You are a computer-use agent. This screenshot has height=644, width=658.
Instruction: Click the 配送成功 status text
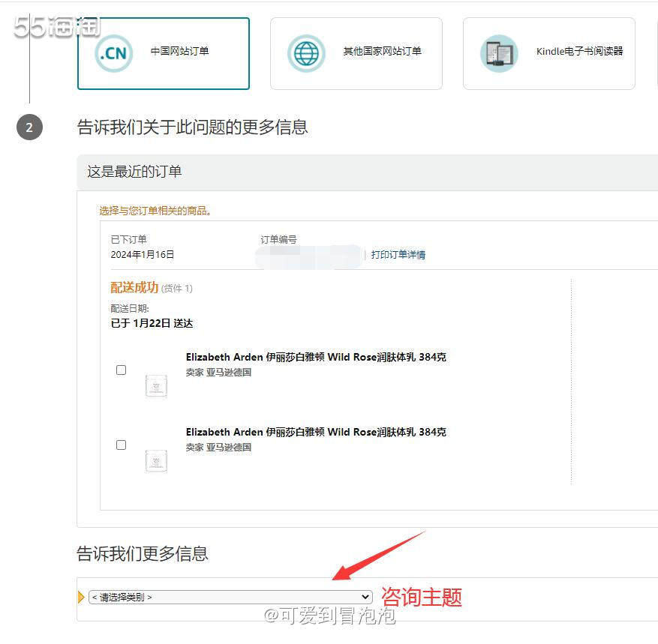click(x=134, y=287)
